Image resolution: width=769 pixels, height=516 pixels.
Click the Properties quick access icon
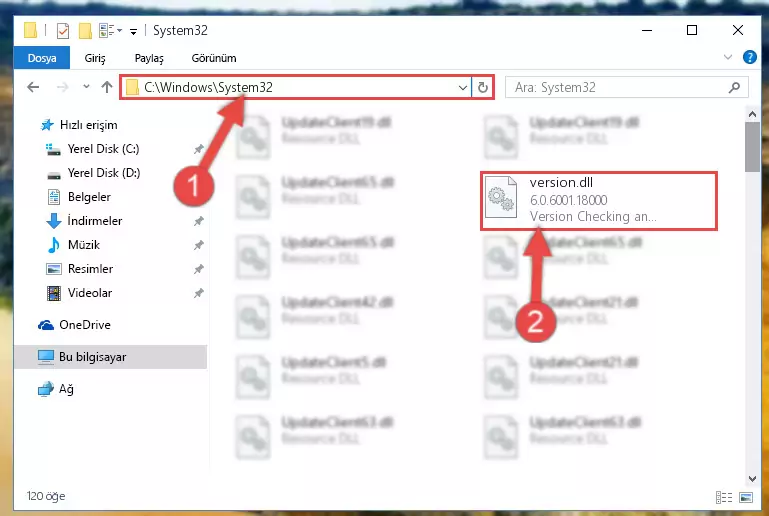pos(63,31)
